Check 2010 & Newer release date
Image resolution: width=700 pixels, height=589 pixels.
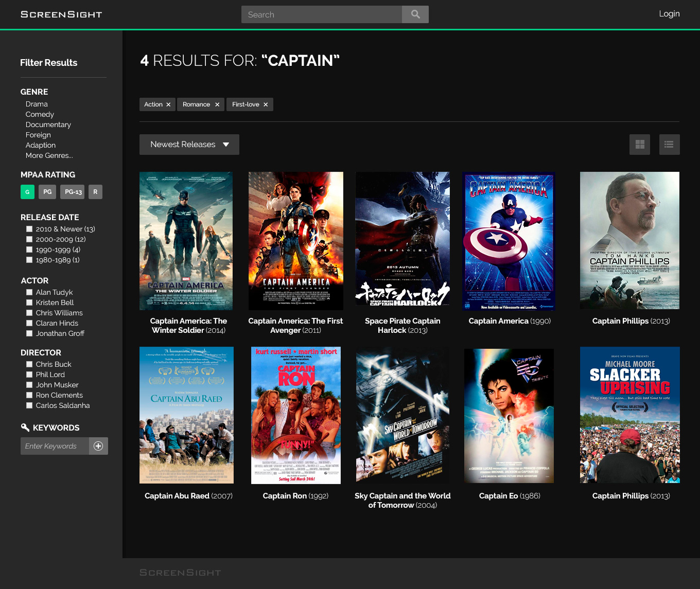29,229
